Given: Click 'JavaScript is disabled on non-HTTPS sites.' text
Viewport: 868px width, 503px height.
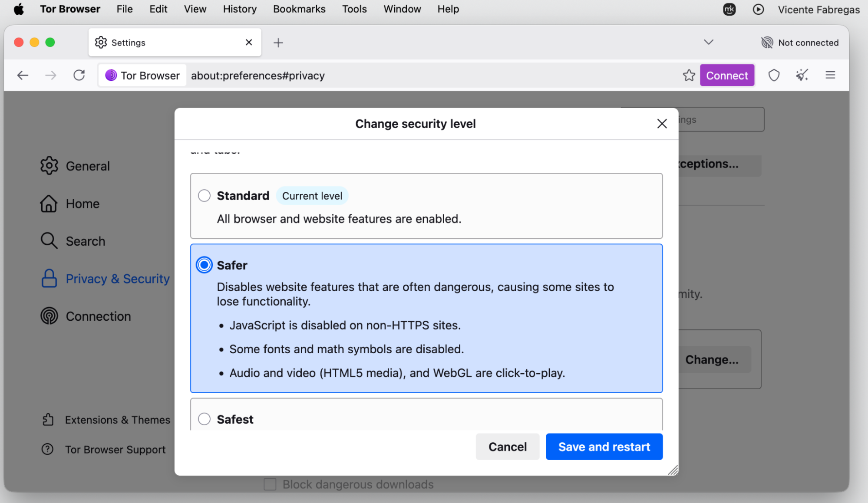Looking at the screenshot, I should coord(345,325).
